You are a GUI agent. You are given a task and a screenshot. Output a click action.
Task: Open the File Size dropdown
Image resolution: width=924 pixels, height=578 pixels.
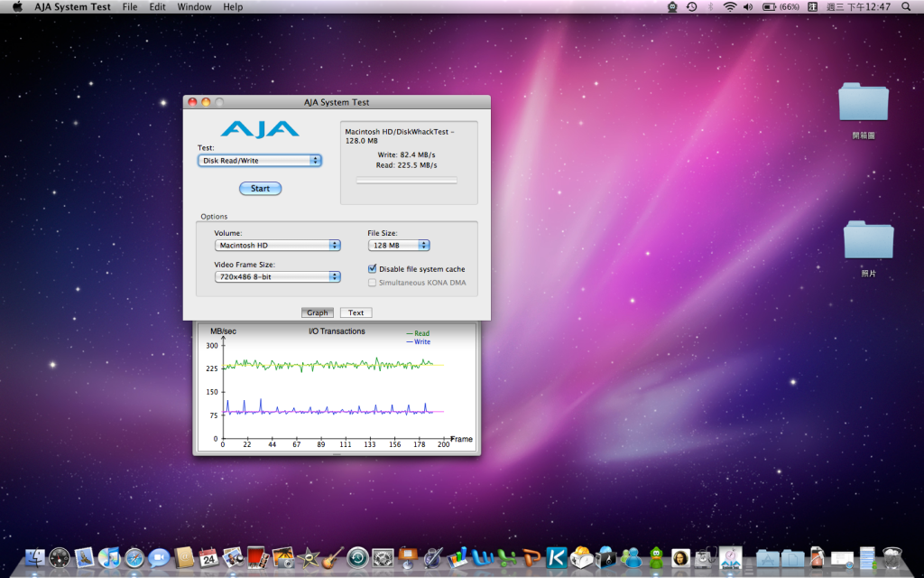click(399, 246)
